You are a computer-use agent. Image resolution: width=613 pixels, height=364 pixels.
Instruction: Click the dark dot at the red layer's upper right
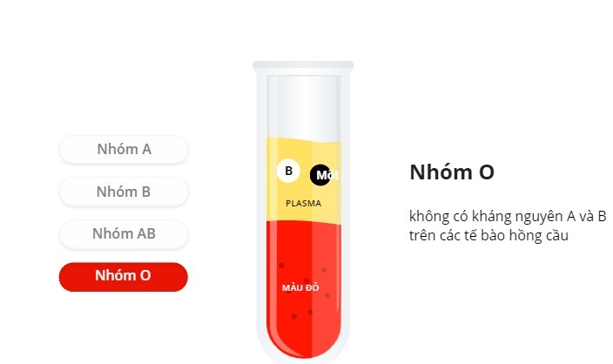coord(324,270)
